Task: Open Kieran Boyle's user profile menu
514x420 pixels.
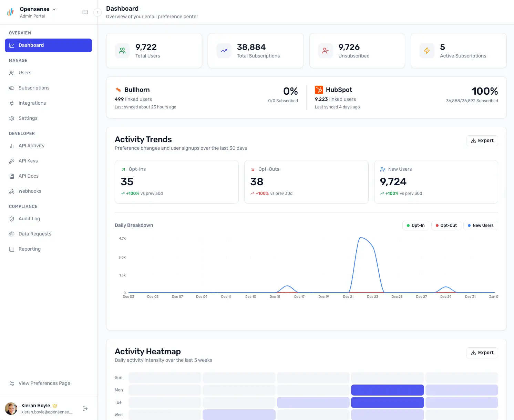Action: (x=39, y=408)
